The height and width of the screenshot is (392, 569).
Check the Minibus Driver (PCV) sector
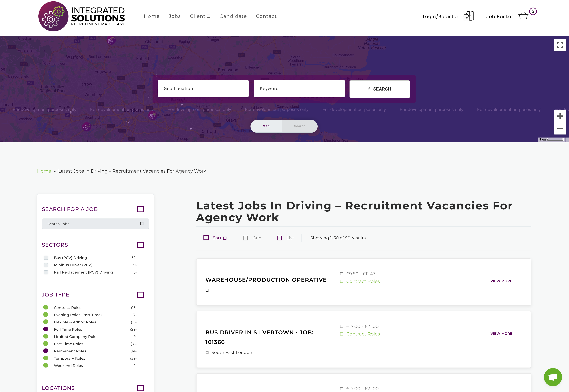tap(46, 265)
